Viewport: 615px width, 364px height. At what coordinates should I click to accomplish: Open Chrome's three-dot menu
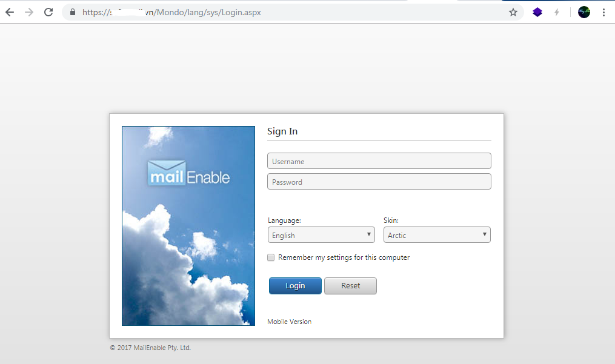(x=603, y=12)
